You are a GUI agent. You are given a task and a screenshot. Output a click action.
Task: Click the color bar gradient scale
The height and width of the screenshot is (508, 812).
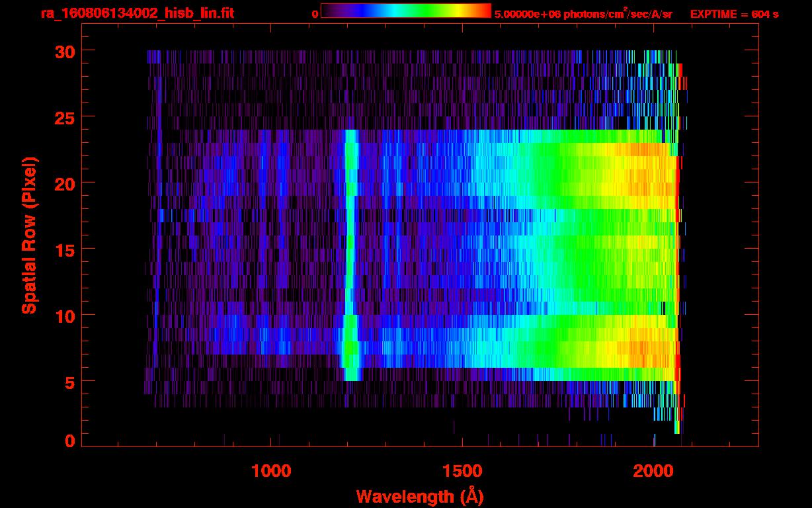tap(406, 11)
